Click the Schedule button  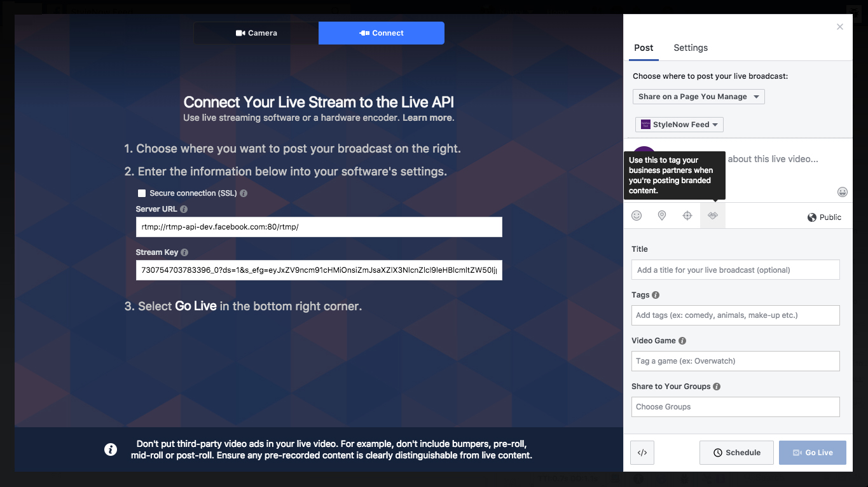(736, 453)
